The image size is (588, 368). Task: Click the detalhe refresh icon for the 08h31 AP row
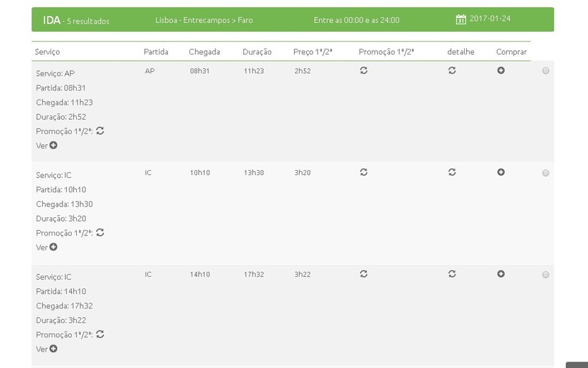pos(452,70)
